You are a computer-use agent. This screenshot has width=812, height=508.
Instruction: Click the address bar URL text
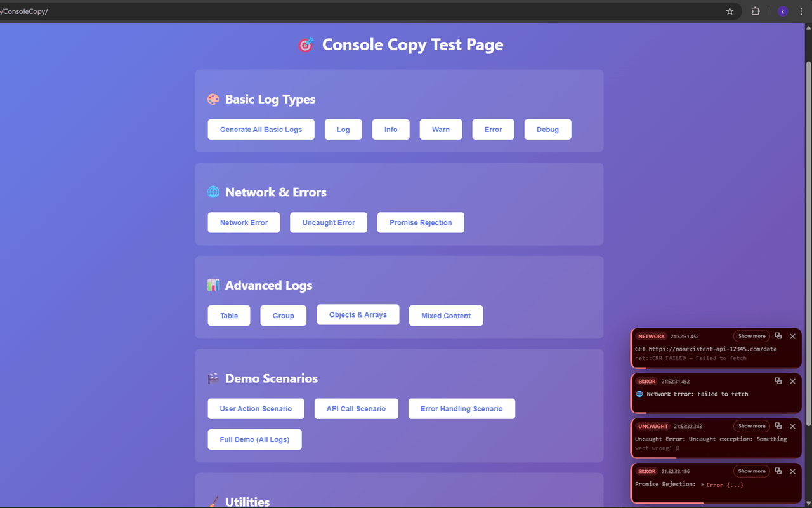(x=24, y=11)
